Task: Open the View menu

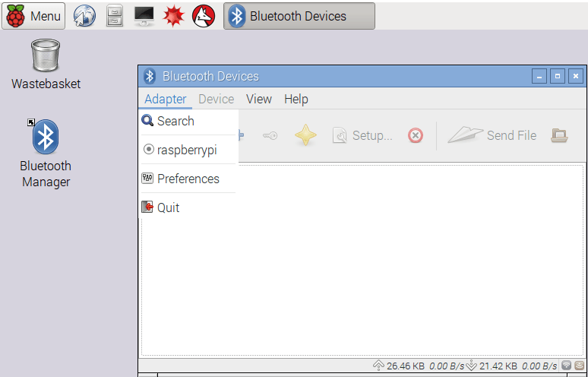Action: [259, 99]
